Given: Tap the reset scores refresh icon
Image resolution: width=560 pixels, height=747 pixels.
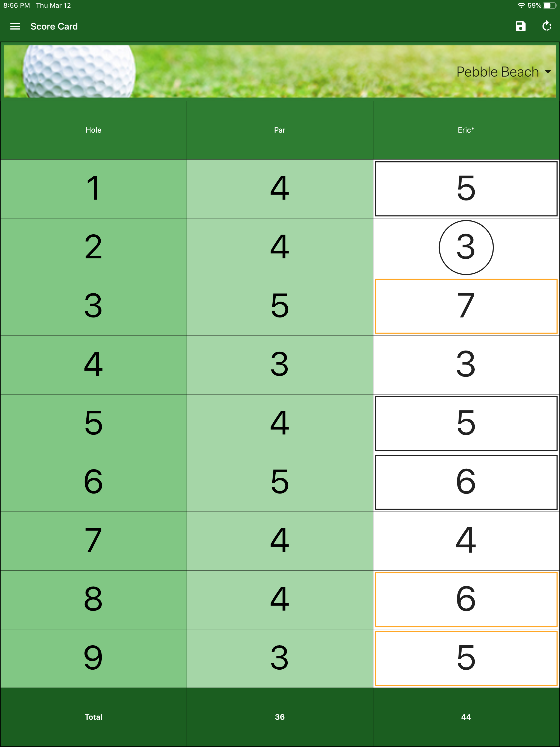Looking at the screenshot, I should point(547,26).
